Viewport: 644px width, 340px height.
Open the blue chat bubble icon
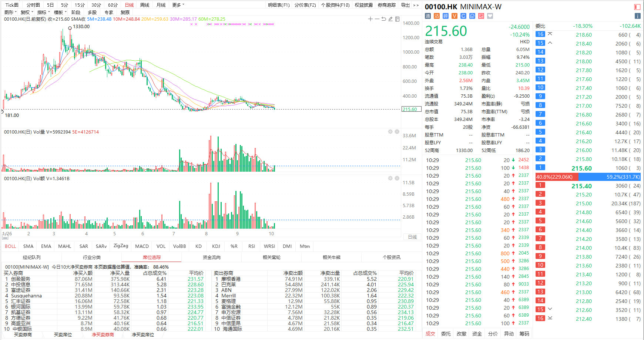click(472, 16)
